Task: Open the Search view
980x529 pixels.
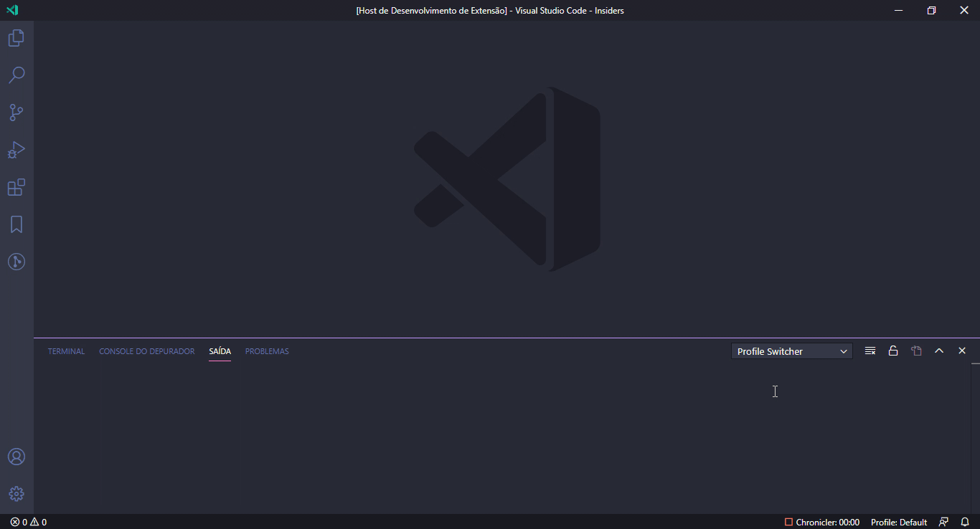Action: (16, 75)
